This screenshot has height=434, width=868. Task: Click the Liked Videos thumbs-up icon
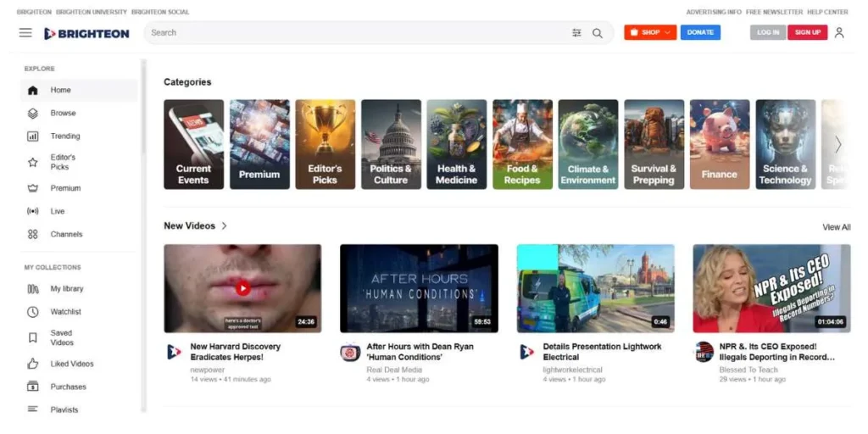33,364
